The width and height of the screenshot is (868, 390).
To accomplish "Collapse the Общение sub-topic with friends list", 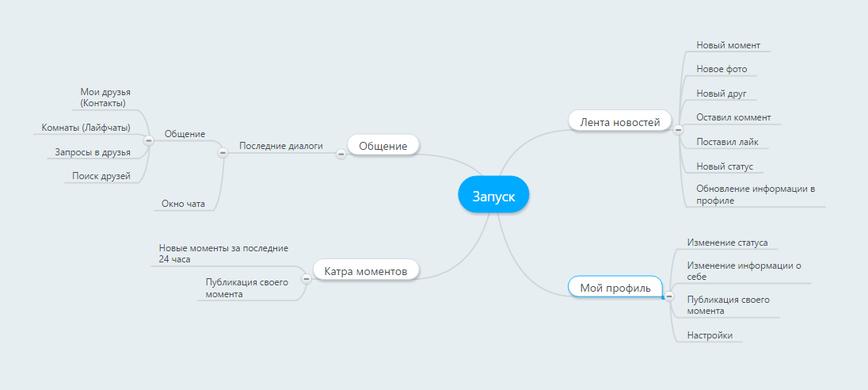I will pos(148,141).
